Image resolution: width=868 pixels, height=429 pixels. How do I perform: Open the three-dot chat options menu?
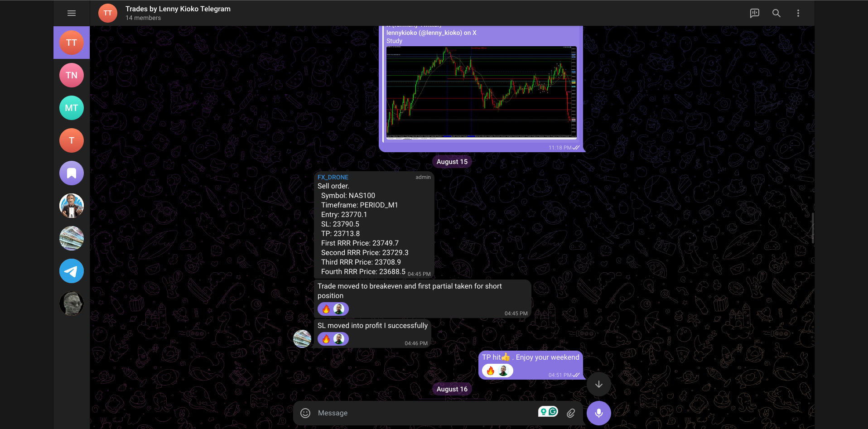(798, 13)
